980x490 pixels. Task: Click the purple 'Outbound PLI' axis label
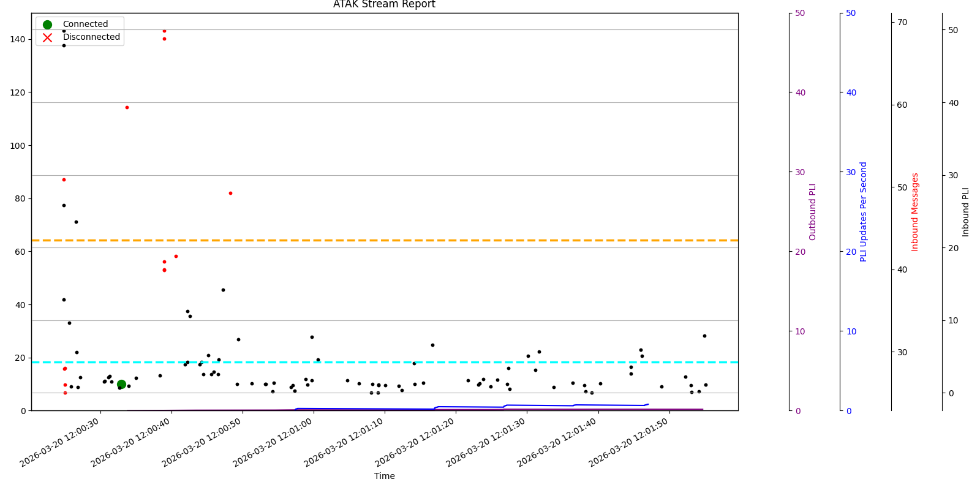(813, 211)
